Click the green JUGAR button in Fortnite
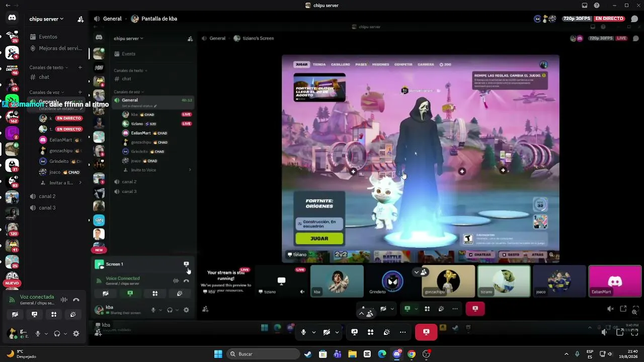 point(319,238)
